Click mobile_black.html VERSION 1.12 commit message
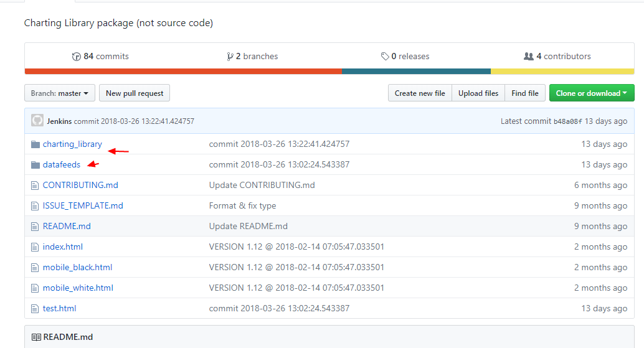644x348 pixels. (x=296, y=267)
